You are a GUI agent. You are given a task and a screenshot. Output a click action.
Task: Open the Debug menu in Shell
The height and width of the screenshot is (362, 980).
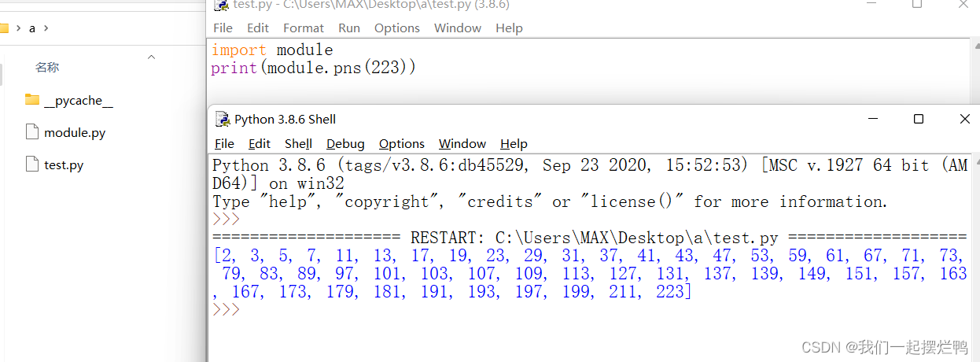pos(345,144)
